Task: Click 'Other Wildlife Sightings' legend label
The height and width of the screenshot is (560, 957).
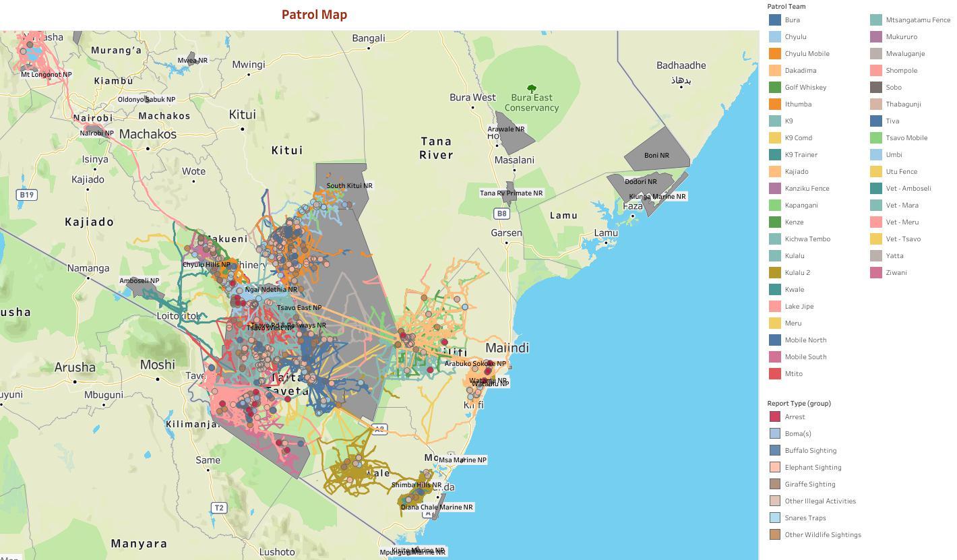Action: (x=823, y=535)
